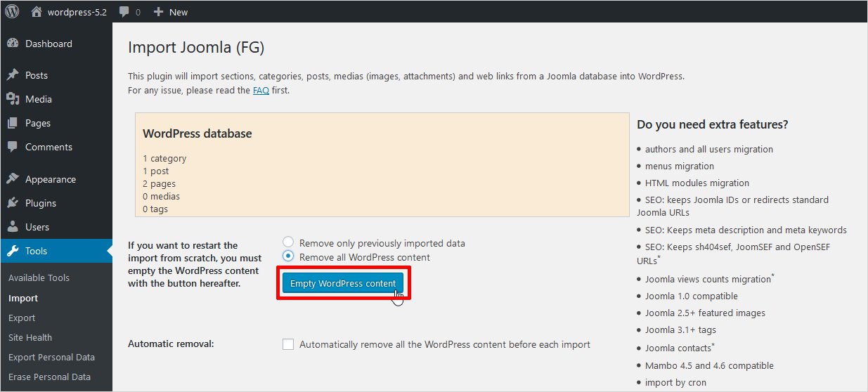Enable automatic removal before each import
This screenshot has width=868, height=392.
click(288, 344)
